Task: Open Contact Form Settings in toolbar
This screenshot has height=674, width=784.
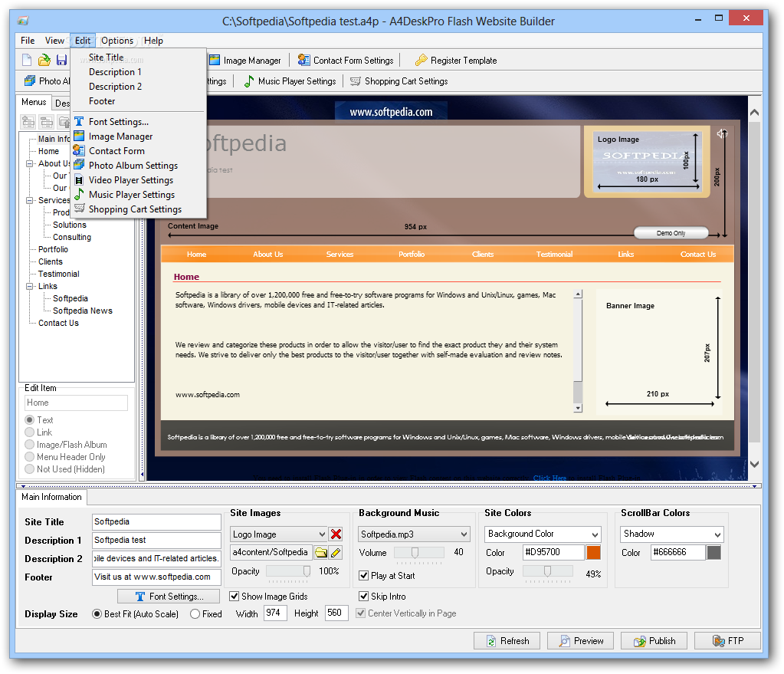Action: click(346, 61)
